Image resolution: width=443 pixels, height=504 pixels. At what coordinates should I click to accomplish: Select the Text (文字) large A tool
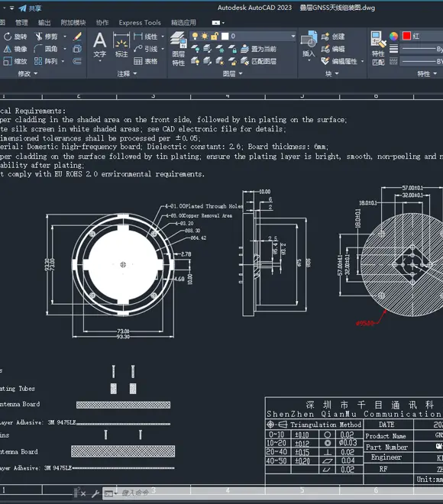pyautogui.click(x=99, y=45)
